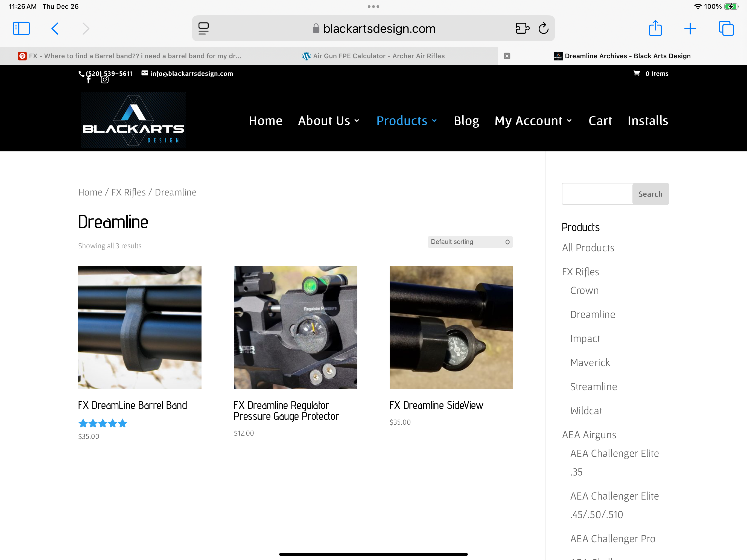Screen dimensions: 747x560
Task: Open AEA Challenger Pro category
Action: coord(612,539)
